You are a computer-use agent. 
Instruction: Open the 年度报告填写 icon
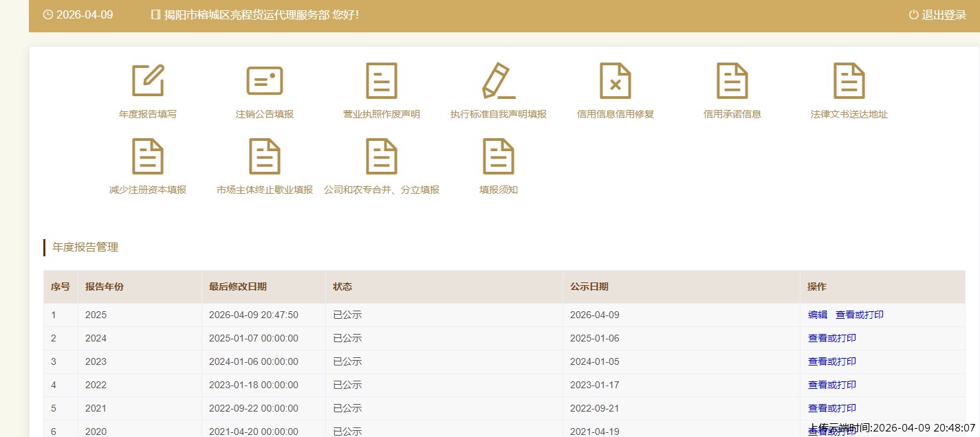(x=148, y=81)
